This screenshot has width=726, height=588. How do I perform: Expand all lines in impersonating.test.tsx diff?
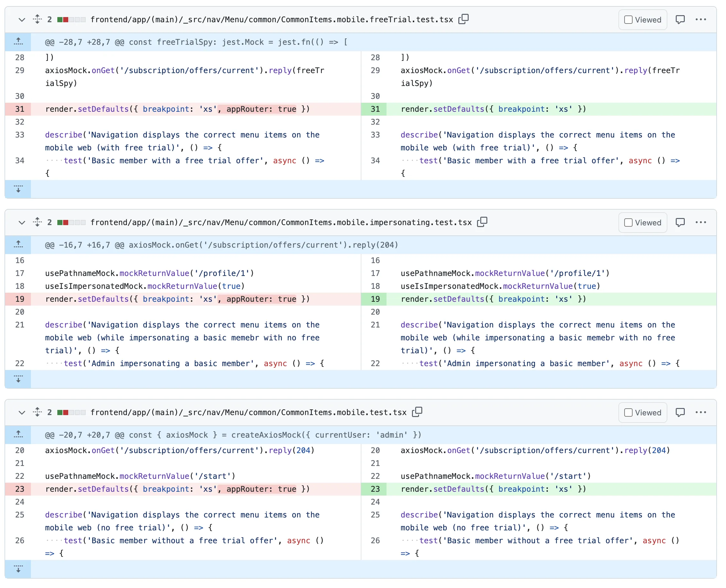coord(37,223)
